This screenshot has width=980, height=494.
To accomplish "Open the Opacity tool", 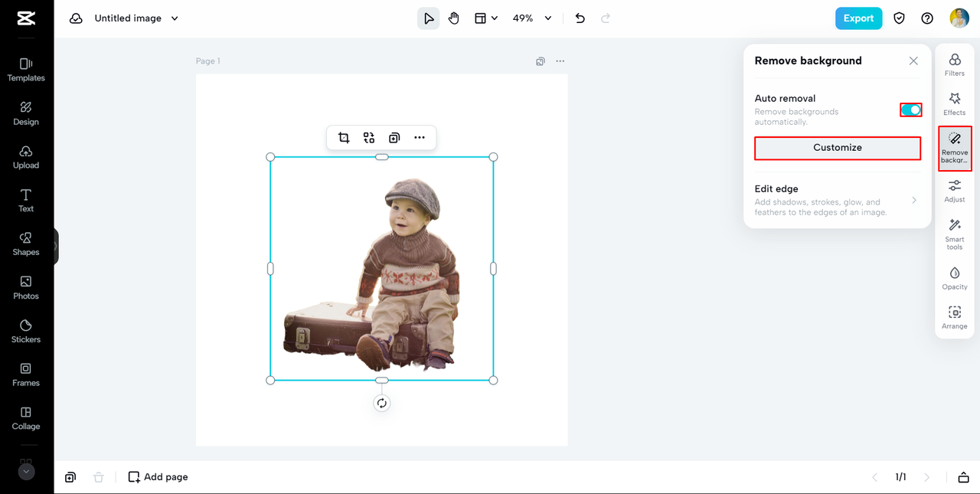I will 955,278.
